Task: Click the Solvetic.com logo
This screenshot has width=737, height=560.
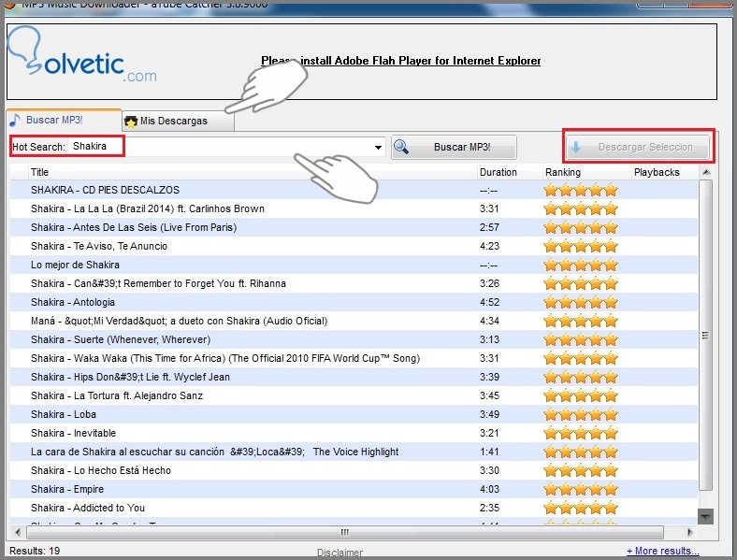Action: point(82,55)
